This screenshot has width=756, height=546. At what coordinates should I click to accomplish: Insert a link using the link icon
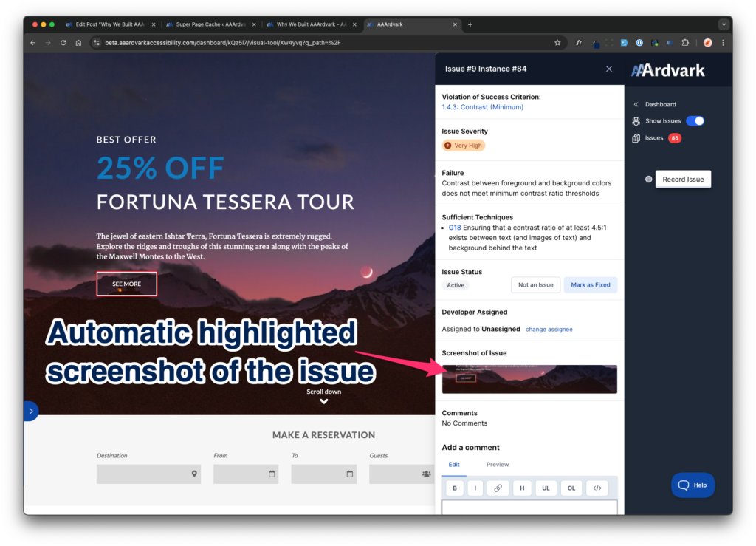[498, 488]
